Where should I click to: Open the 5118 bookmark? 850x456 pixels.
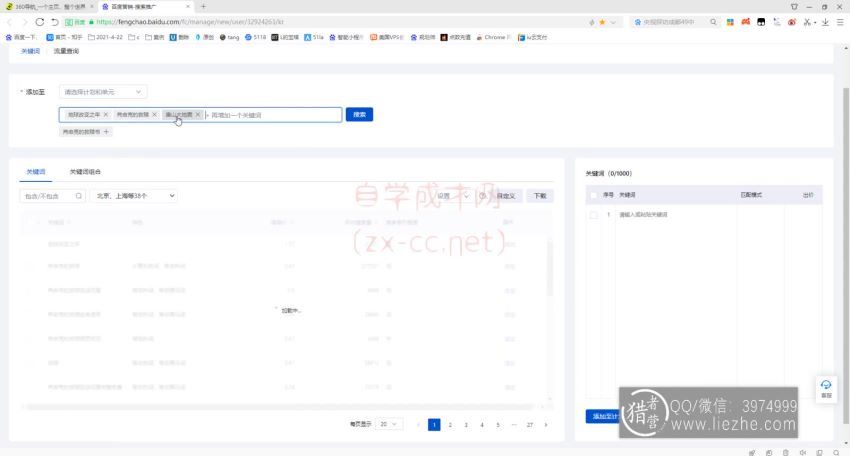[255, 37]
